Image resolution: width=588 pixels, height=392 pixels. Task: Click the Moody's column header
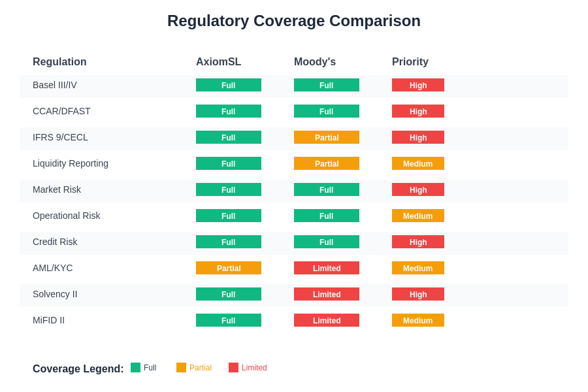tap(315, 62)
